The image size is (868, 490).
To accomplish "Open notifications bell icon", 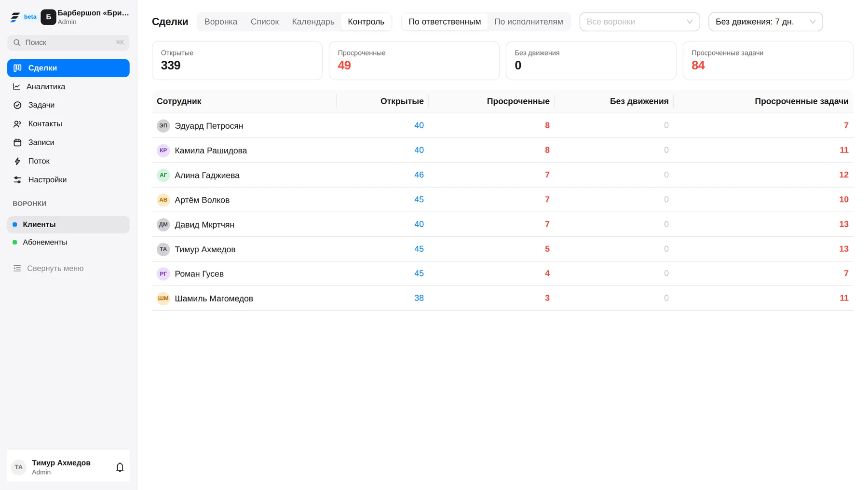I will (120, 467).
